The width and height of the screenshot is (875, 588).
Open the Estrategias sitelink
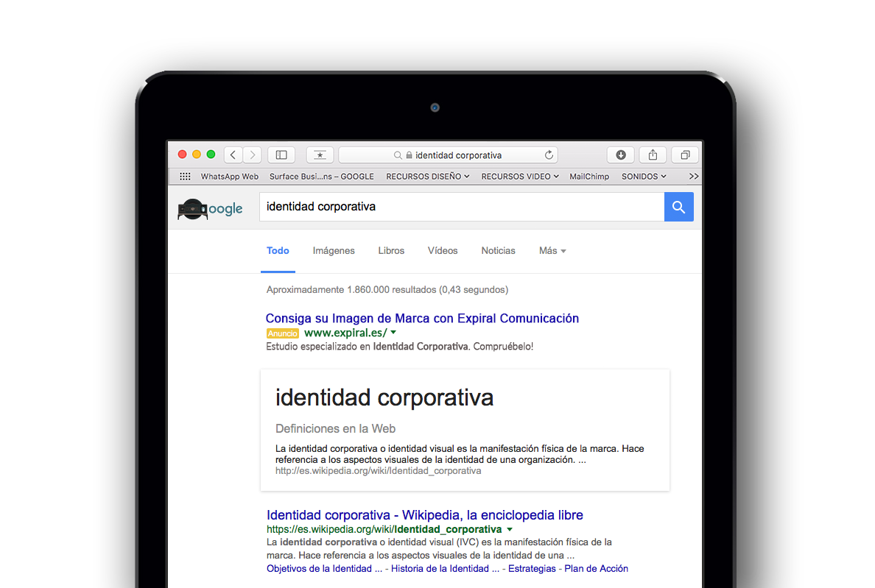[x=532, y=568]
